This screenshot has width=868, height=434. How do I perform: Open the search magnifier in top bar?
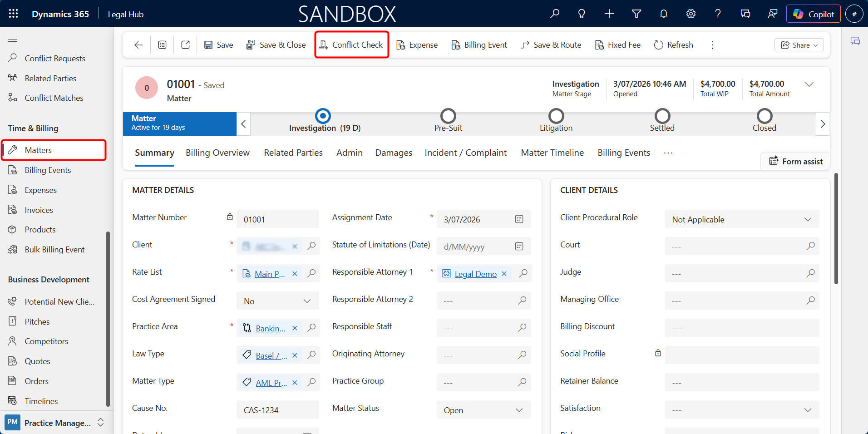tap(554, 14)
